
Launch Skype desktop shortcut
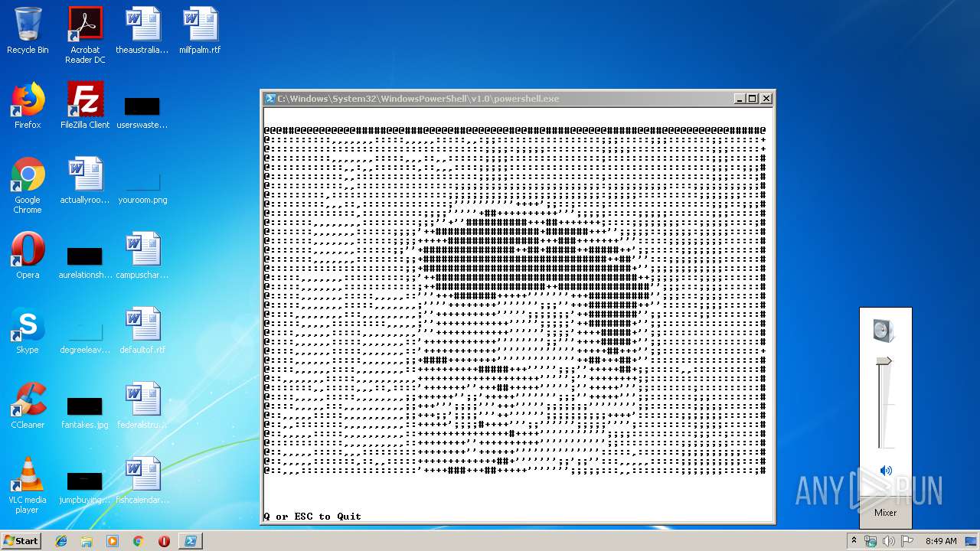point(28,331)
